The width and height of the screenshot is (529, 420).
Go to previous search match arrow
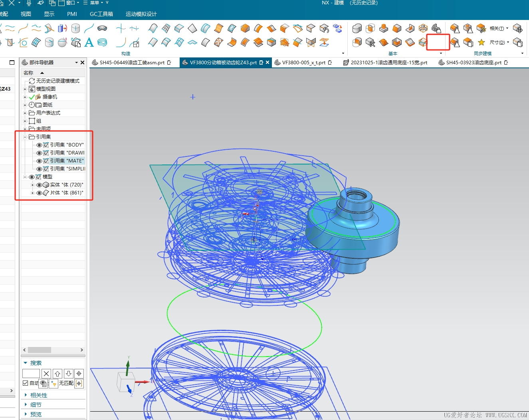pyautogui.click(x=57, y=374)
